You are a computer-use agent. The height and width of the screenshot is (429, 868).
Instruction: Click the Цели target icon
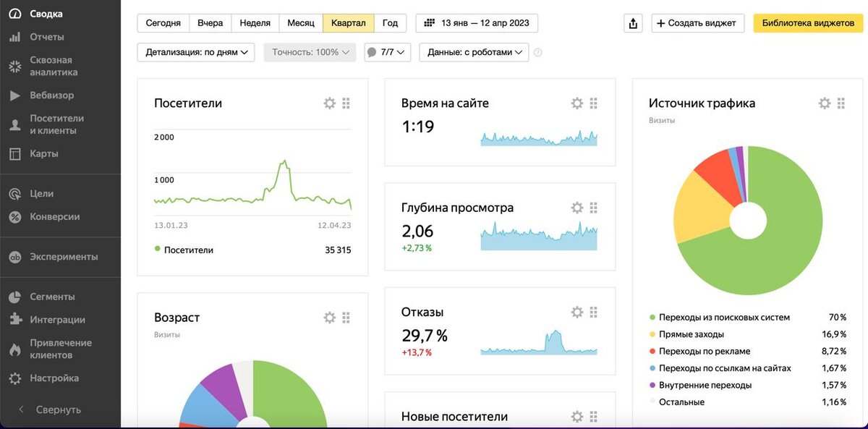14,194
